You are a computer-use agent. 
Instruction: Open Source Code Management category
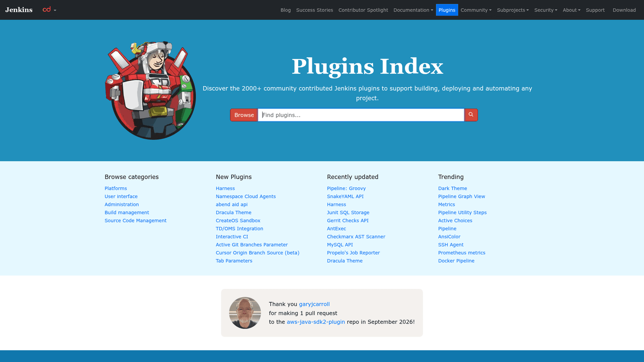tap(135, 221)
